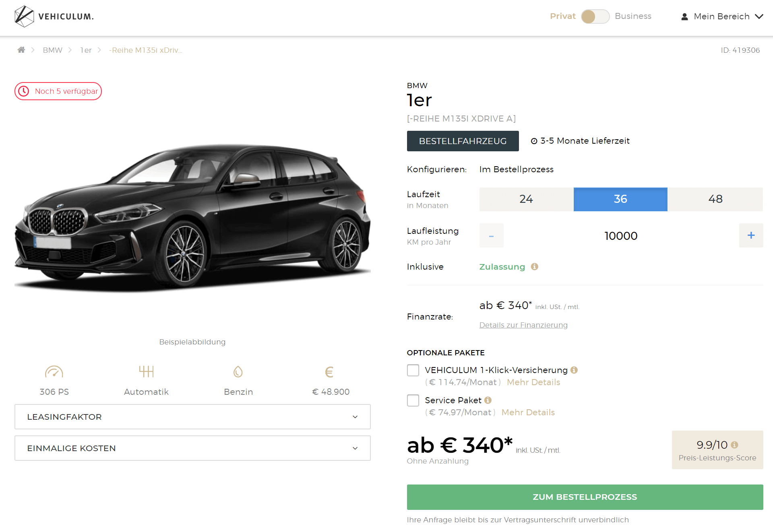Screen dimensions: 773x532
Task: Open Details zur Finanzierung link
Action: (x=523, y=325)
